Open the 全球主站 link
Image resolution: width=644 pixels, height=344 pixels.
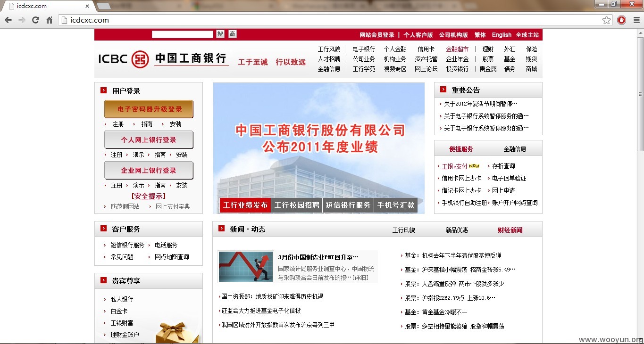pos(527,35)
